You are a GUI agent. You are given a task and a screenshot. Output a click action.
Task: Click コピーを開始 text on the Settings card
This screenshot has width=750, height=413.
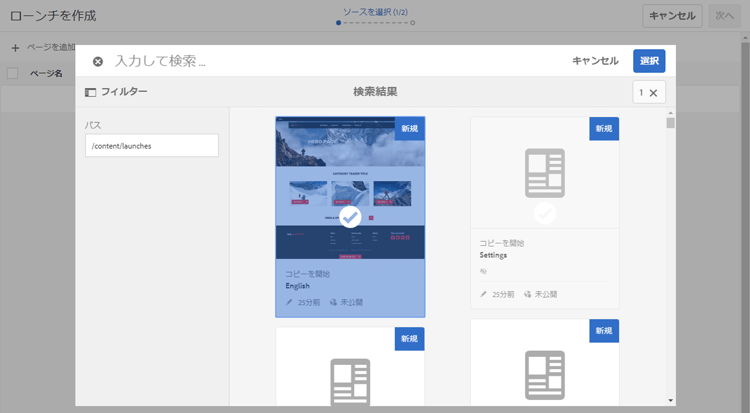click(502, 243)
